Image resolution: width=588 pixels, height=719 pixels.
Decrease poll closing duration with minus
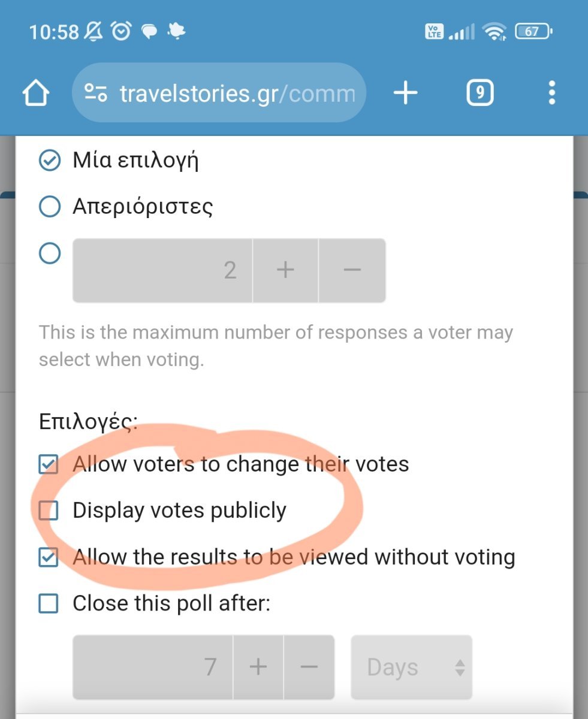(309, 667)
